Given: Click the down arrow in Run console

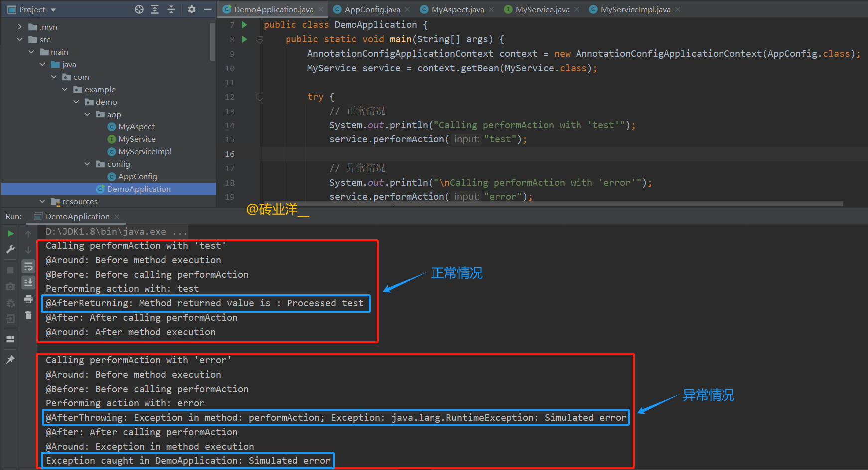Looking at the screenshot, I should click(28, 250).
